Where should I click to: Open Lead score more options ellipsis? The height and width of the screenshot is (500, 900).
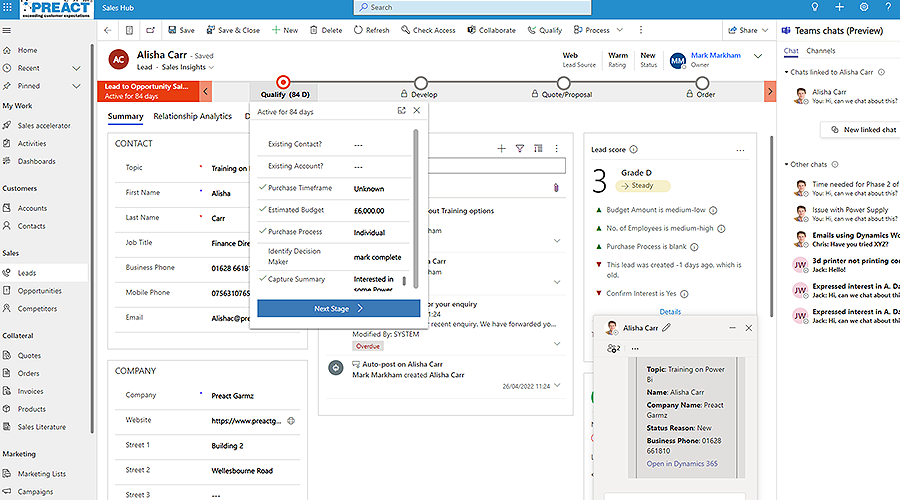pos(740,150)
